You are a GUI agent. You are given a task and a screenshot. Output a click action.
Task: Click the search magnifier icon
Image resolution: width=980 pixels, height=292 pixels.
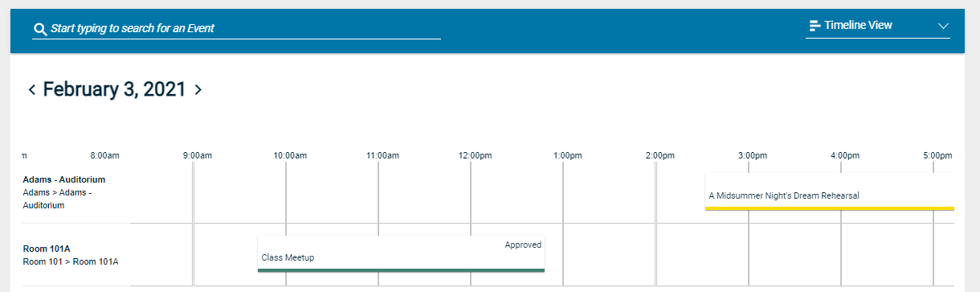coord(40,30)
